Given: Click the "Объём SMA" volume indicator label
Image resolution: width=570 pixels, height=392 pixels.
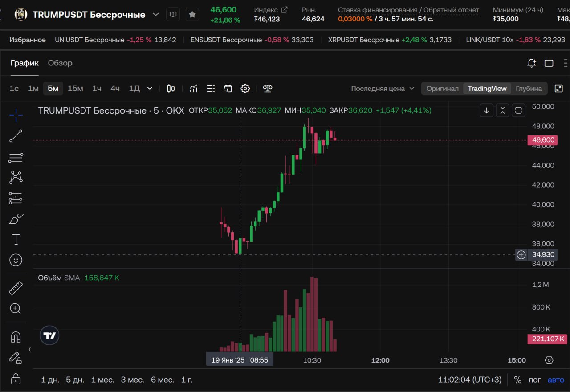Looking at the screenshot, I should [59, 278].
